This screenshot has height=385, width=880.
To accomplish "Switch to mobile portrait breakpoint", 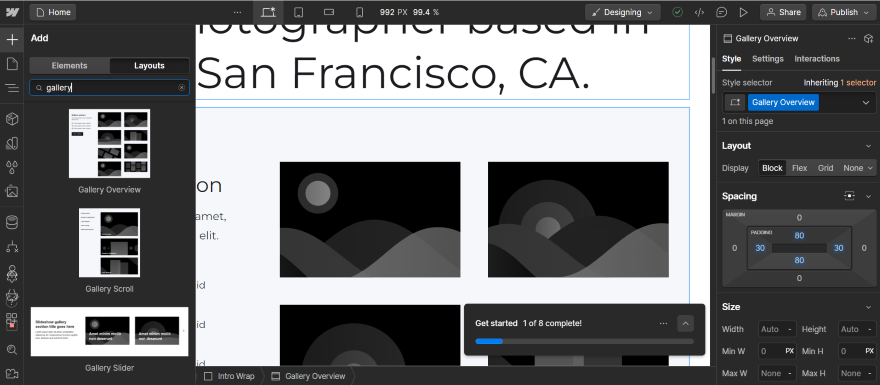I will coord(360,12).
